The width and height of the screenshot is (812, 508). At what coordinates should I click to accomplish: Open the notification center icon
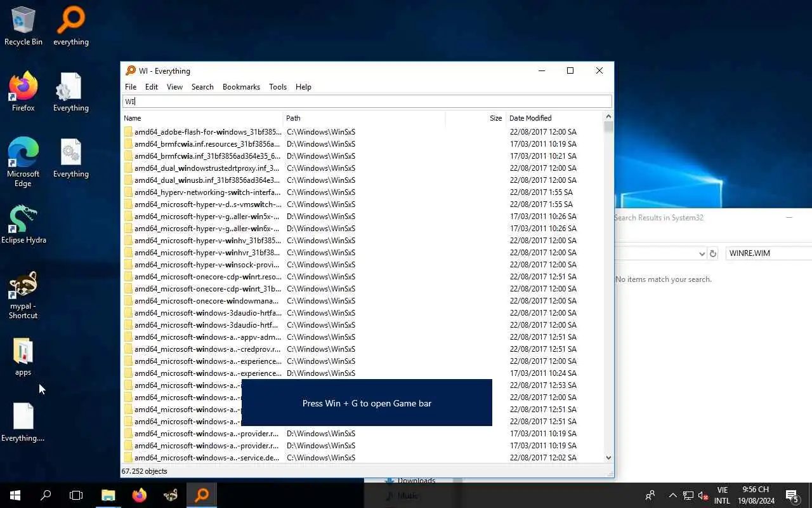coord(792,495)
